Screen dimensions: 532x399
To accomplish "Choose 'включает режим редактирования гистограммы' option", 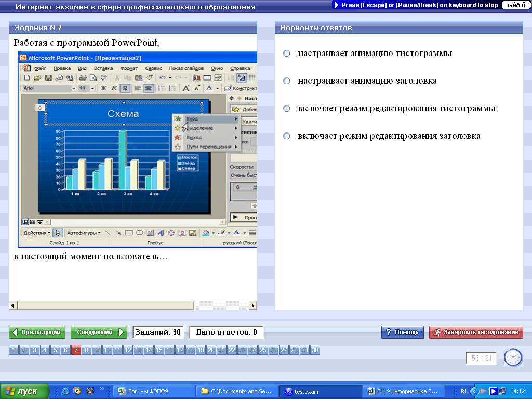I will point(287,109).
